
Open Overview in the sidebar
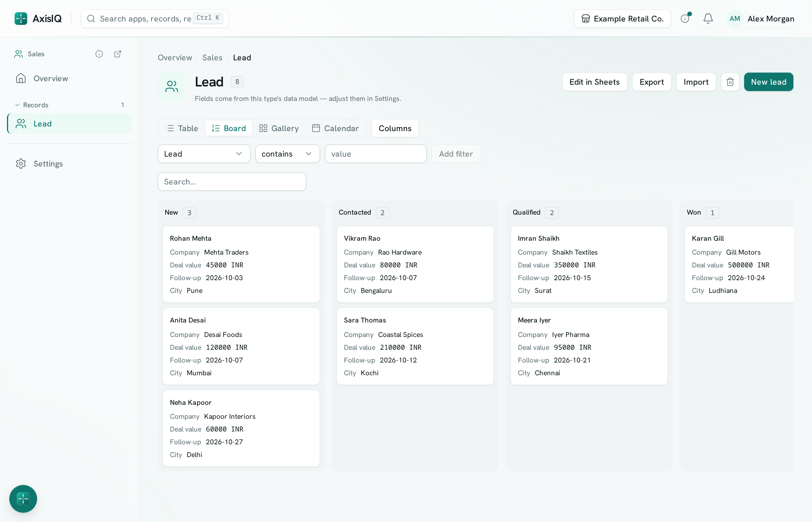(x=69, y=78)
